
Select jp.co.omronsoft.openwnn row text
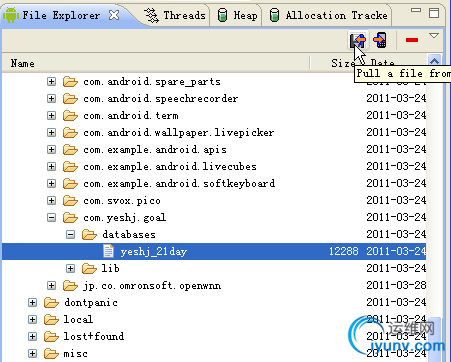152,286
